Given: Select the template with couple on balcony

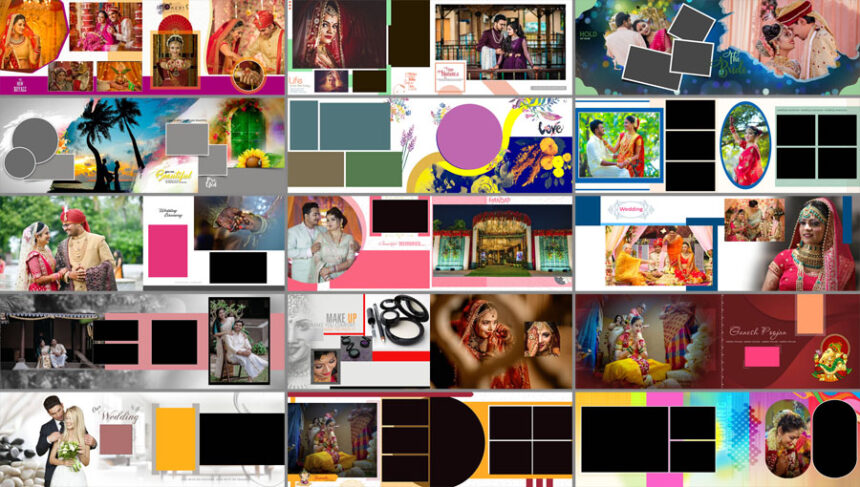Looking at the screenshot, I should [430, 47].
